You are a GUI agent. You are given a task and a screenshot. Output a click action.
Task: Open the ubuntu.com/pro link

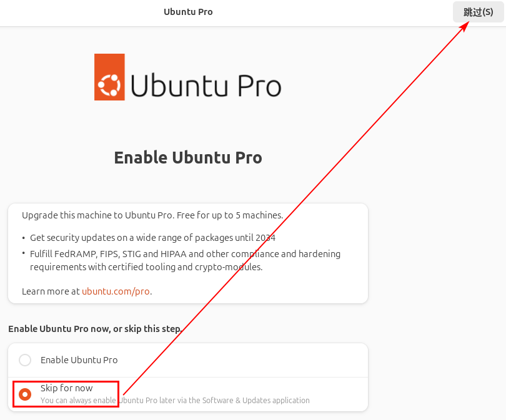pyautogui.click(x=116, y=291)
